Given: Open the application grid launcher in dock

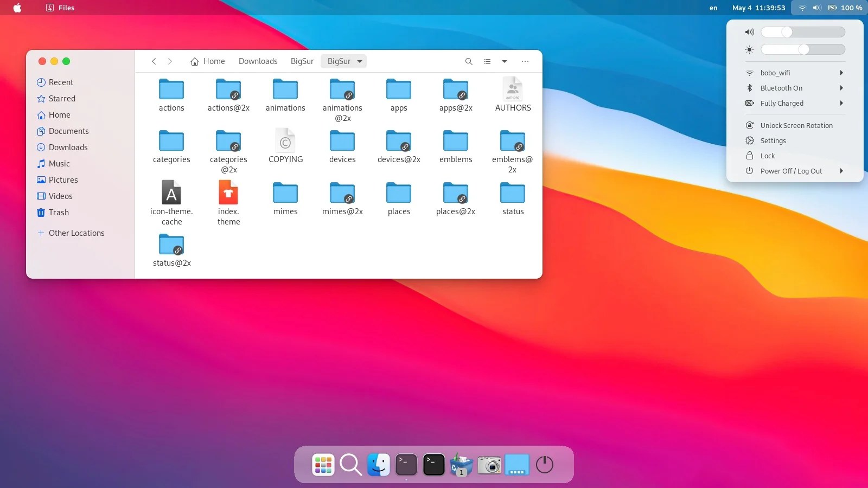Looking at the screenshot, I should pos(322,465).
